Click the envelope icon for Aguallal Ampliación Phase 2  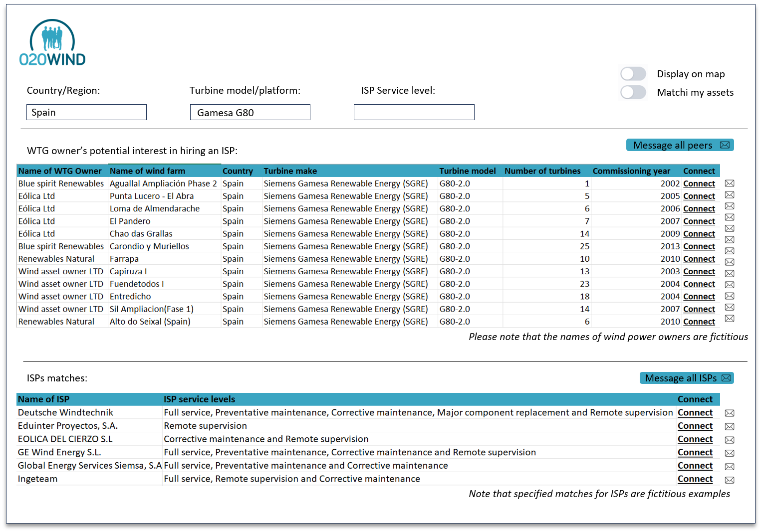pos(730,183)
